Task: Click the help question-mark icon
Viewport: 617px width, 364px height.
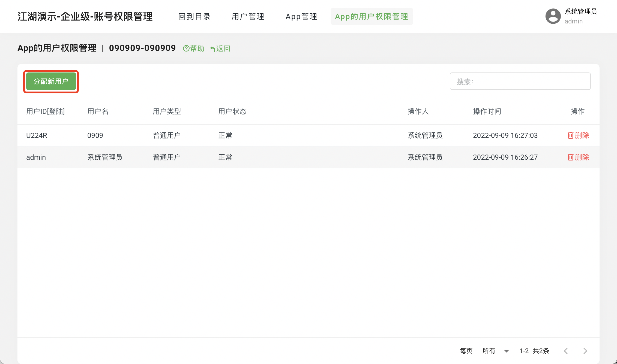Action: [x=186, y=48]
